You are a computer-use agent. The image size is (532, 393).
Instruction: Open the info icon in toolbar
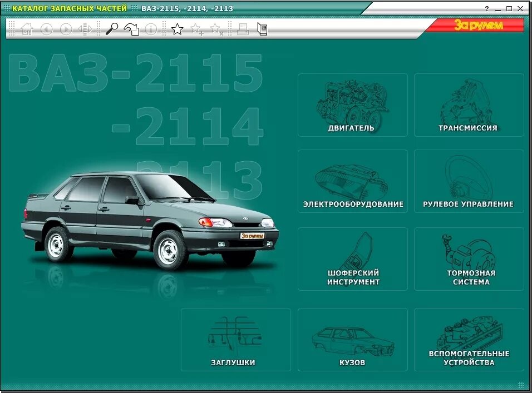pyautogui.click(x=151, y=29)
